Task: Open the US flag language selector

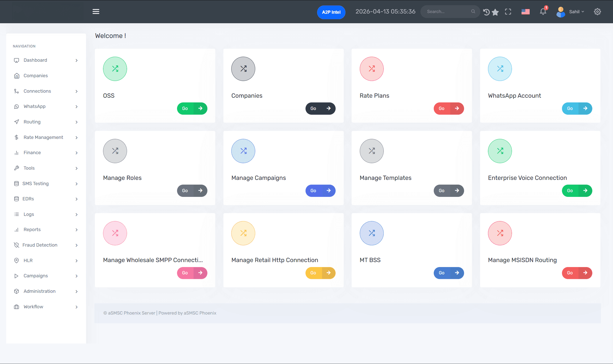Action: pyautogui.click(x=525, y=12)
